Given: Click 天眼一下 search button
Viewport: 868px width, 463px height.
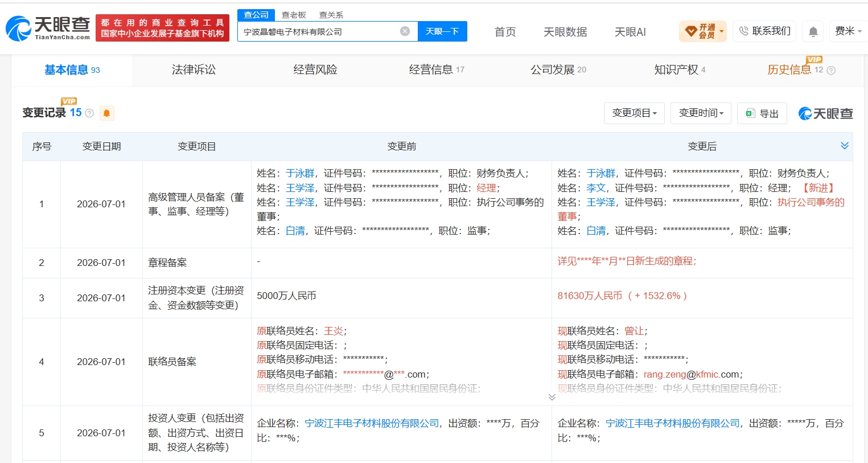Looking at the screenshot, I should pyautogui.click(x=442, y=31).
